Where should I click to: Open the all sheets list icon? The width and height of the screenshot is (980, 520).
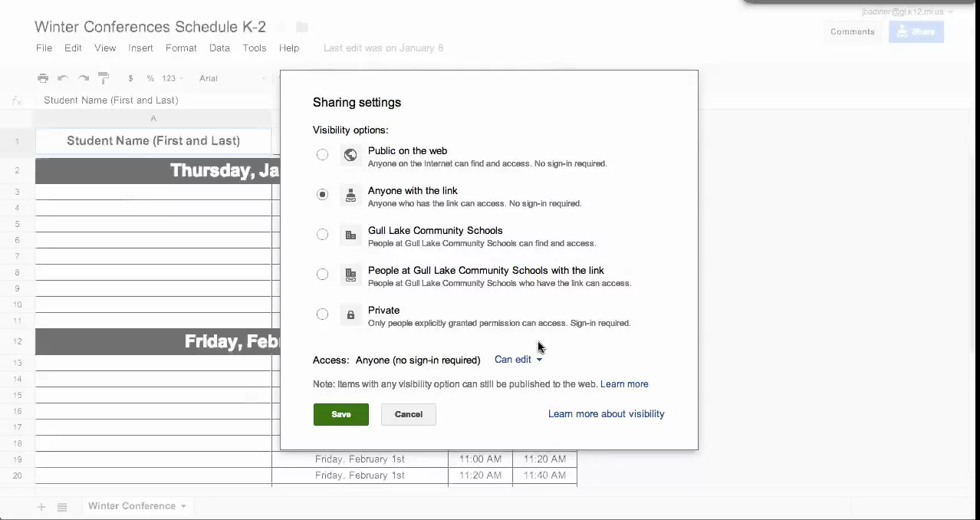[x=62, y=507]
